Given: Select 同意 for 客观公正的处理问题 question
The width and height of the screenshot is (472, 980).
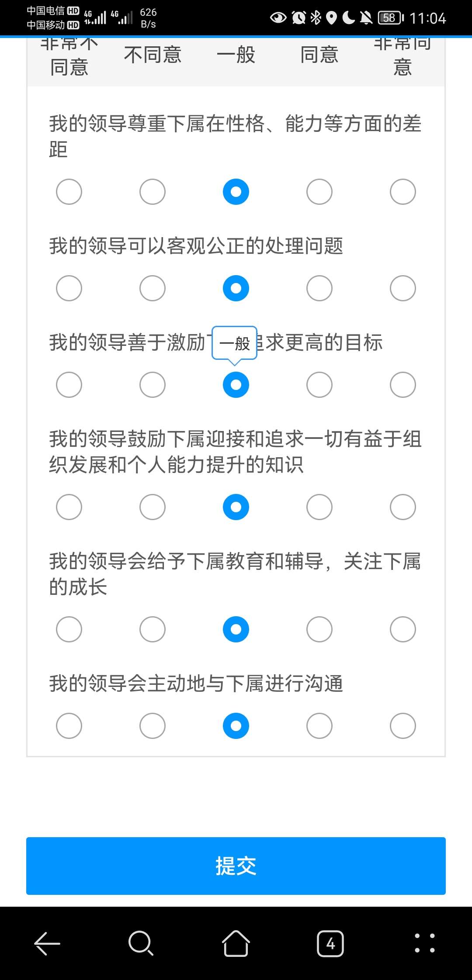Looking at the screenshot, I should pyautogui.click(x=319, y=288).
